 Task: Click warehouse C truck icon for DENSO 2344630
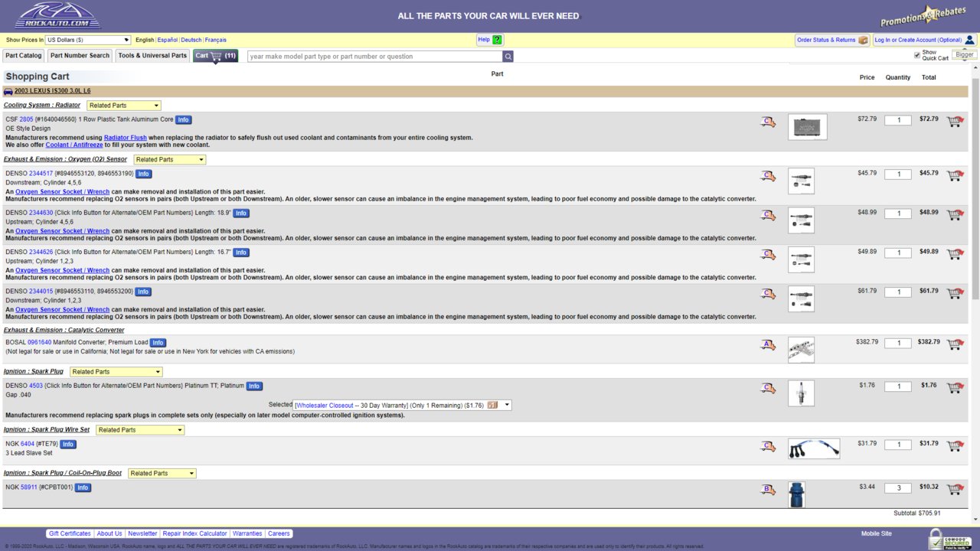point(768,215)
